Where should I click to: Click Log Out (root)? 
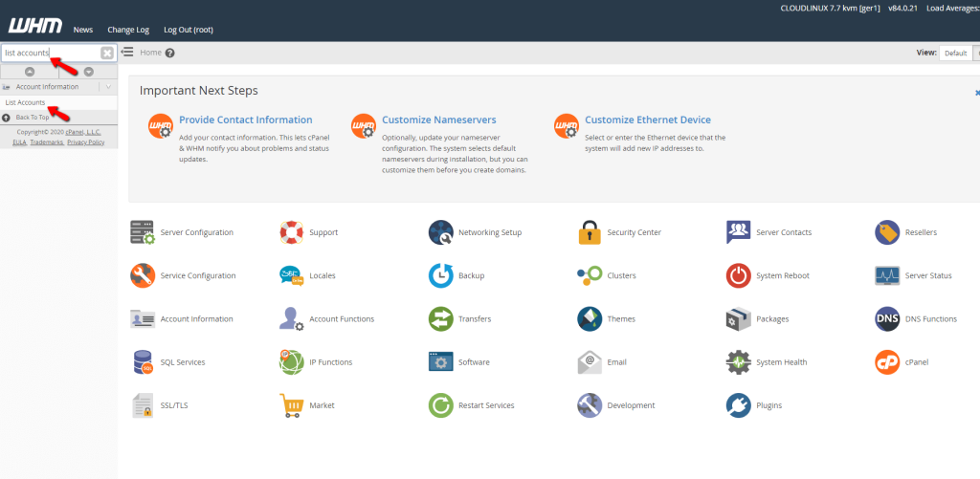[189, 30]
